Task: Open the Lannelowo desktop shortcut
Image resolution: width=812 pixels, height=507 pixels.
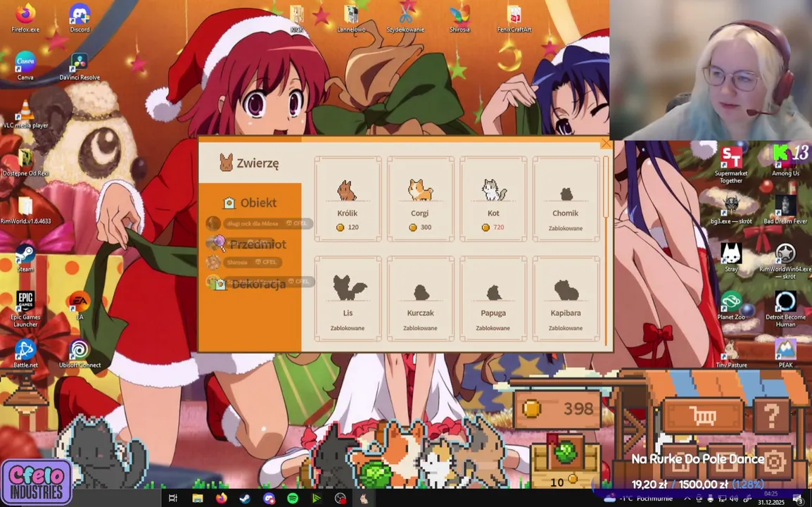Action: pos(351,18)
